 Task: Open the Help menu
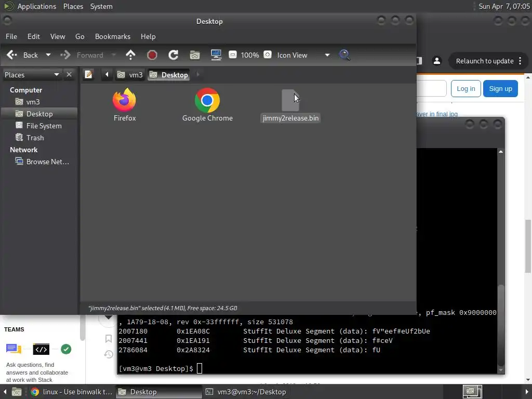click(x=148, y=36)
